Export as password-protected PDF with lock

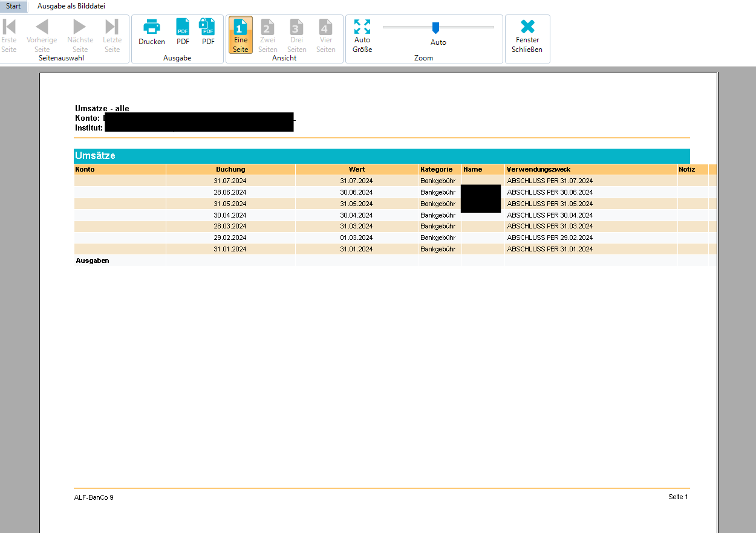coord(208,33)
